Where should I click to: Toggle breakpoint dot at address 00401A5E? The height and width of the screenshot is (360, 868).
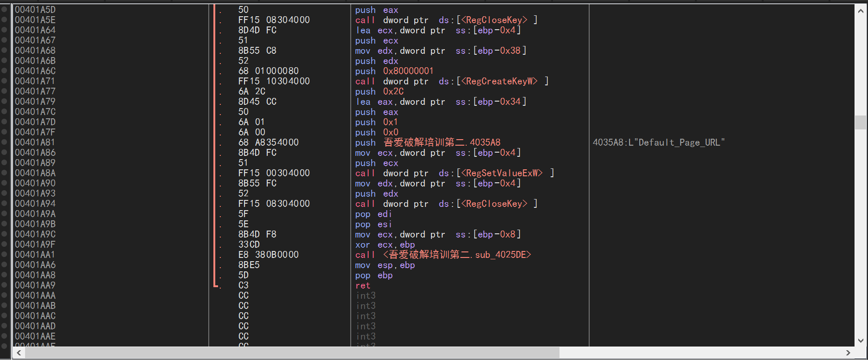click(x=5, y=20)
